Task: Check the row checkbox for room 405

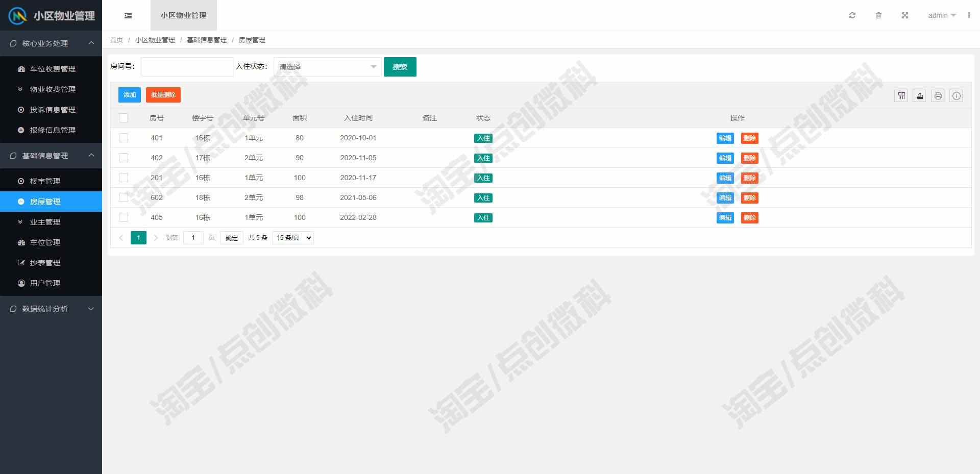Action: (x=124, y=217)
